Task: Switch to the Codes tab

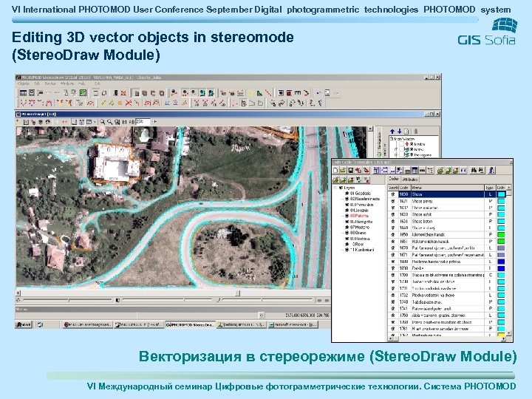Action: [394, 179]
